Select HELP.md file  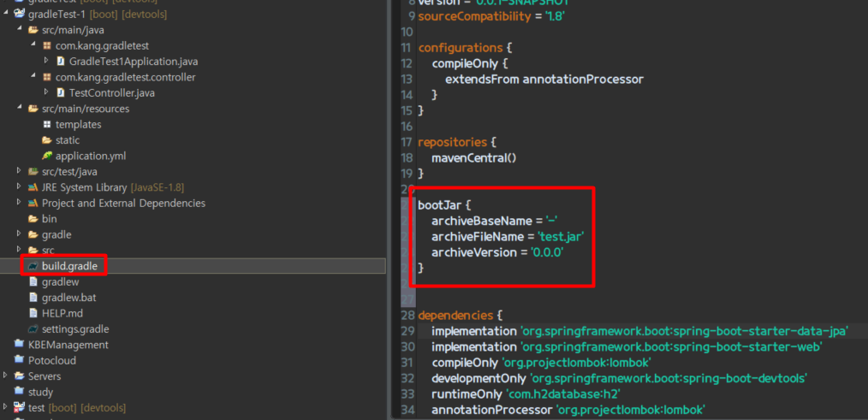click(x=62, y=313)
